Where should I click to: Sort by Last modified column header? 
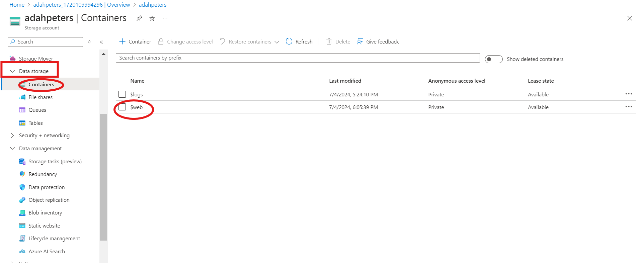coord(345,81)
